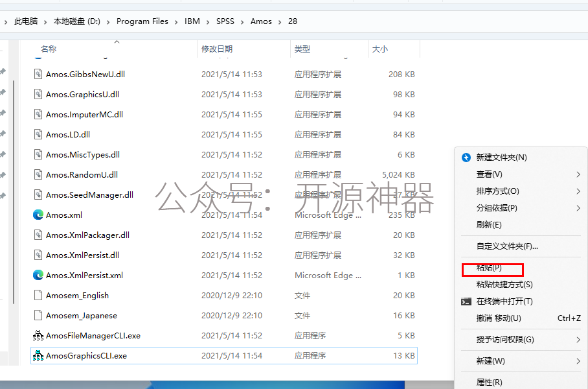This screenshot has height=389, width=588.
Task: Pick the Amos.RandomU.dll file icon
Action: [x=38, y=174]
